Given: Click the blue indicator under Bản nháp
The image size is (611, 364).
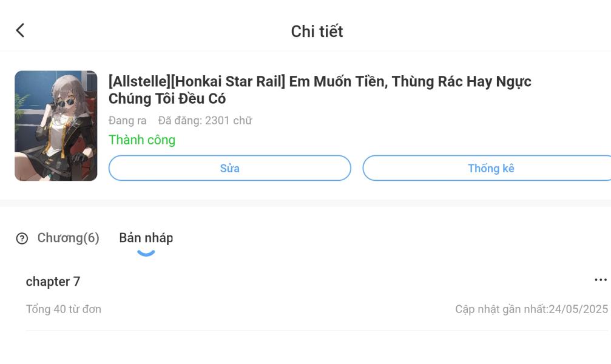Looking at the screenshot, I should pyautogui.click(x=146, y=253).
